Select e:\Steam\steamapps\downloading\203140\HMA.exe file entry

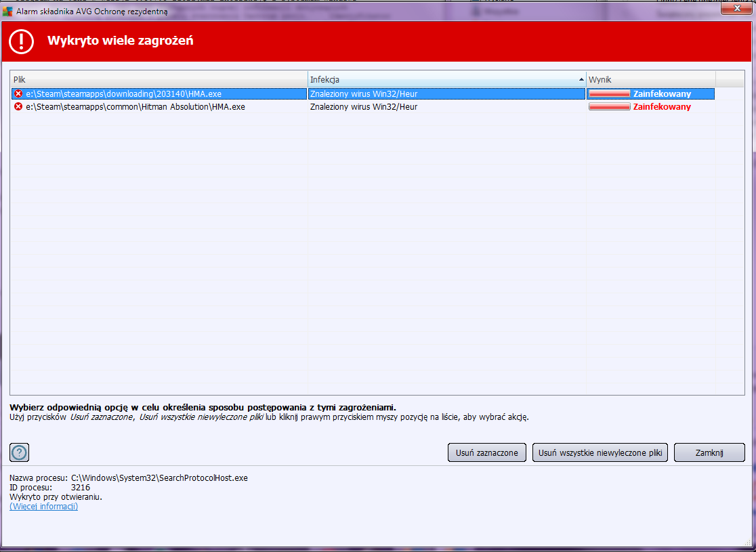click(x=124, y=94)
